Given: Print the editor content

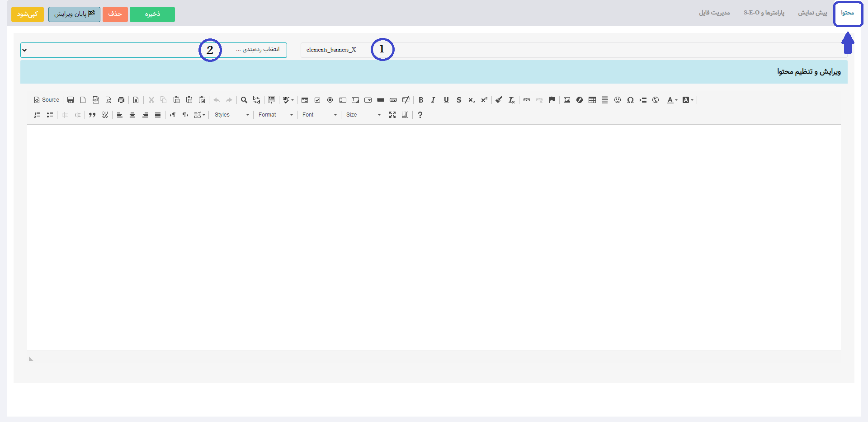Looking at the screenshot, I should pos(121,100).
